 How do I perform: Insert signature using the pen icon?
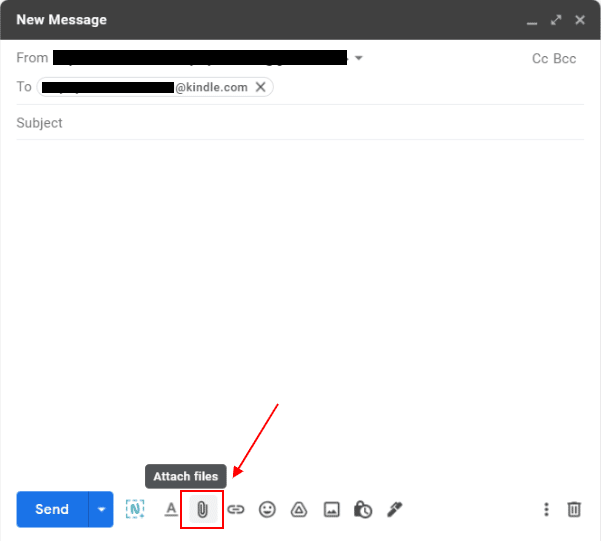[x=394, y=510]
